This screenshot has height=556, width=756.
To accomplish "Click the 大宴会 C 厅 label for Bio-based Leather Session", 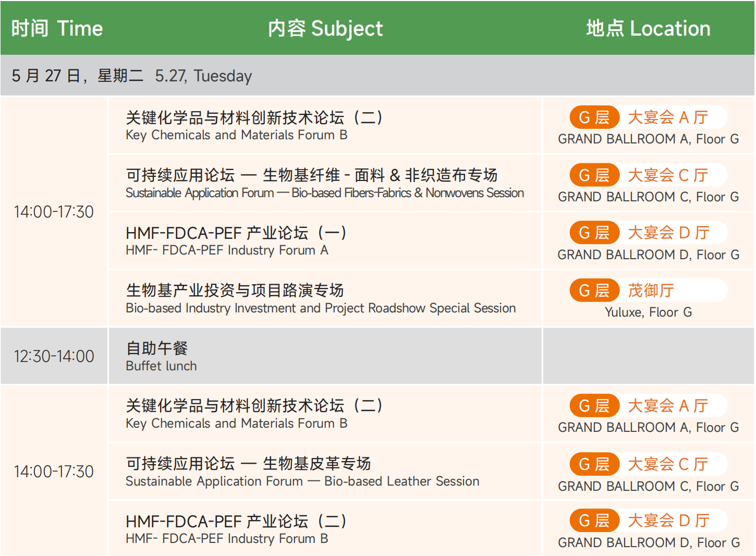I will click(667, 464).
